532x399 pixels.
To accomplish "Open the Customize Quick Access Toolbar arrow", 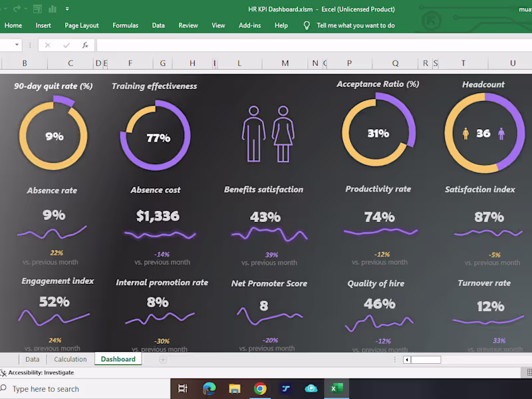I will pos(67,9).
